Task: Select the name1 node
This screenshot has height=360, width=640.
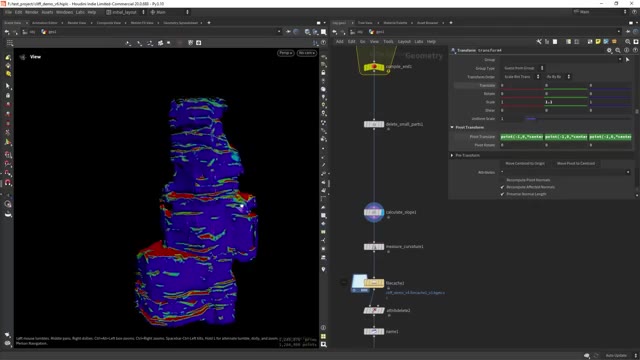Action: point(374,331)
